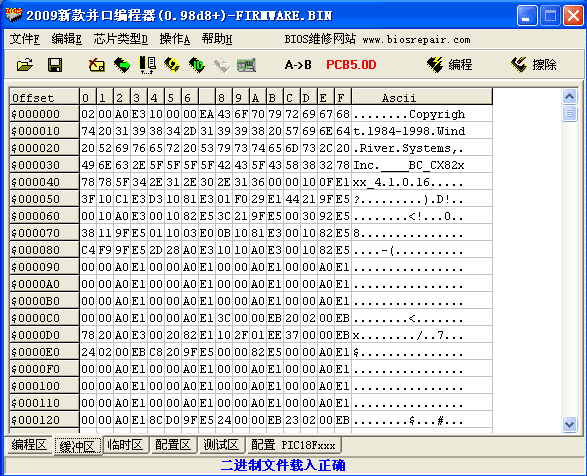587x476 pixels.
Task: Select offset row $000010
Action: 44,131
